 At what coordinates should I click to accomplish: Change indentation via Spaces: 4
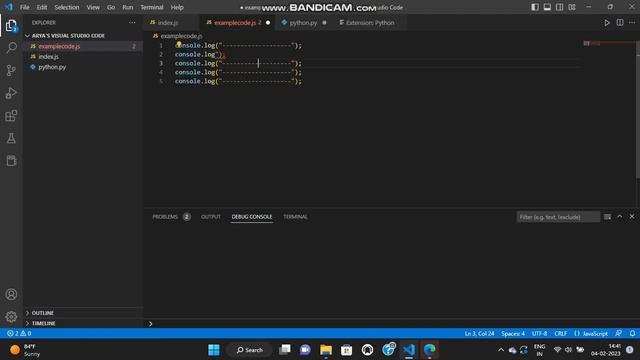[513, 333]
